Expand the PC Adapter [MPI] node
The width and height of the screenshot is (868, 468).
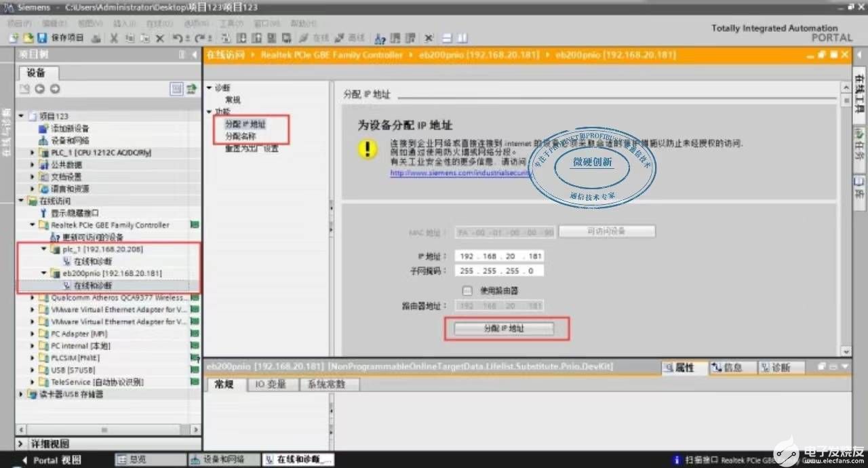(33, 334)
